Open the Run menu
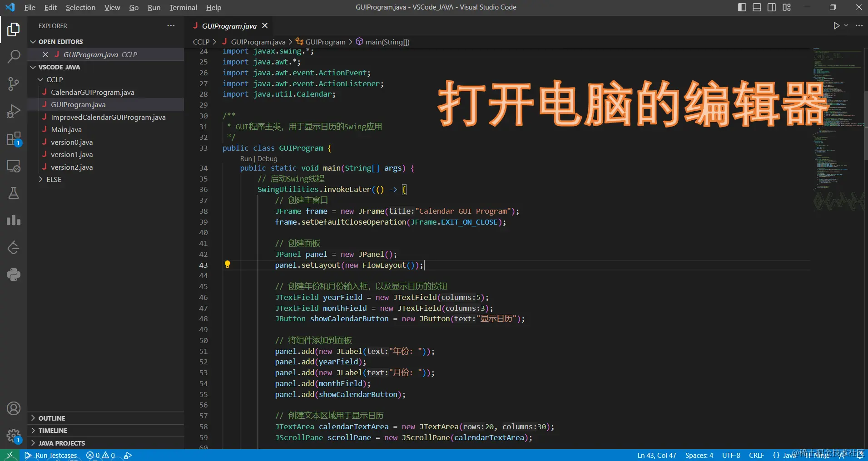Image resolution: width=868 pixels, height=461 pixels. (x=154, y=7)
